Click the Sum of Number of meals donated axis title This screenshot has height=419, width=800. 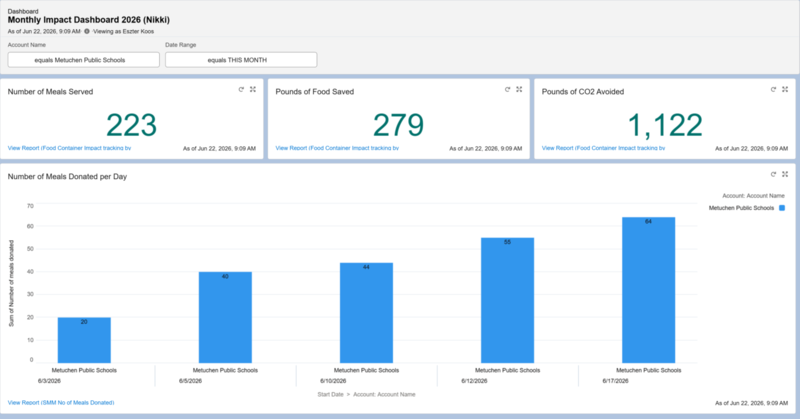11,283
